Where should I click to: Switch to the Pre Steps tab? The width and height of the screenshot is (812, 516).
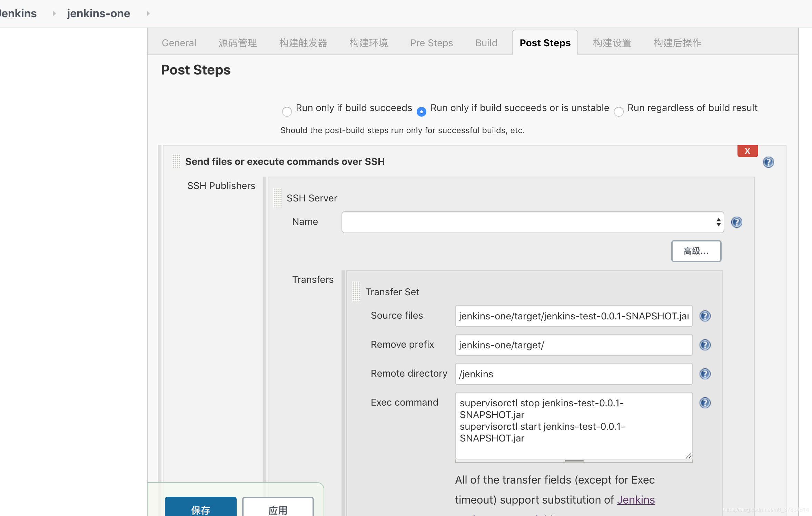tap(431, 43)
